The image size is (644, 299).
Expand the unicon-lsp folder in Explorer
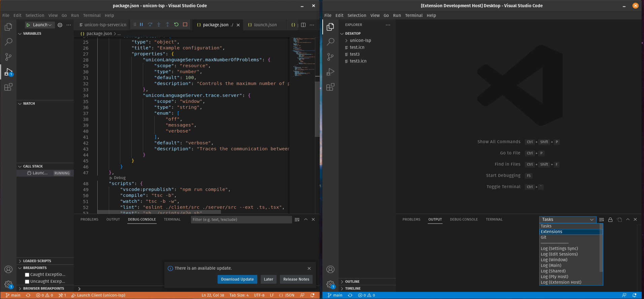coord(367,40)
